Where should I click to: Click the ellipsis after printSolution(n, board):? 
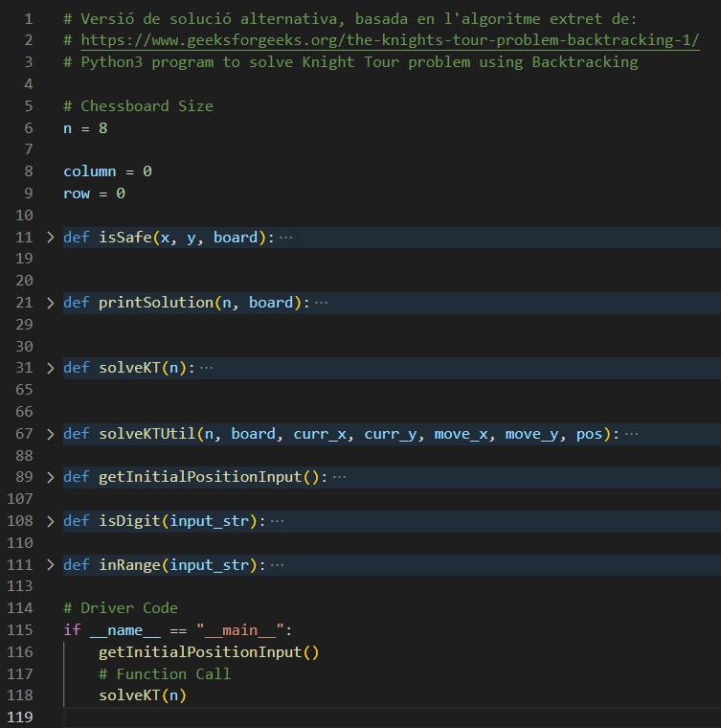click(321, 304)
